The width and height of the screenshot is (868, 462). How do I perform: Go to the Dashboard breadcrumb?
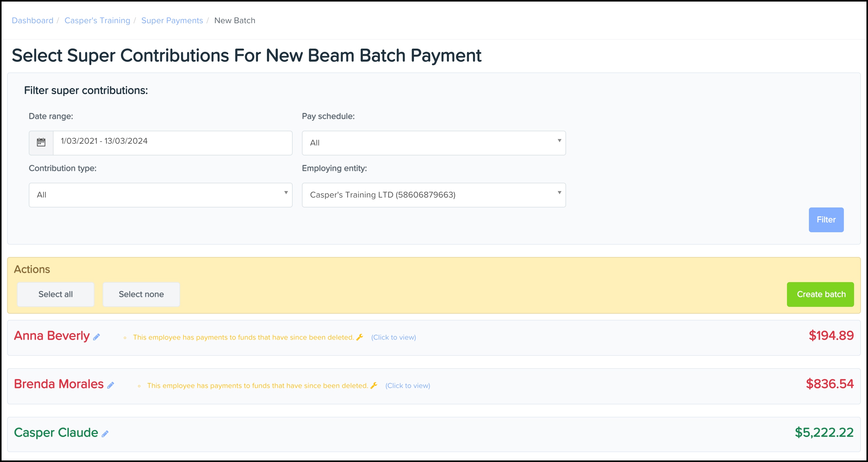coord(32,20)
